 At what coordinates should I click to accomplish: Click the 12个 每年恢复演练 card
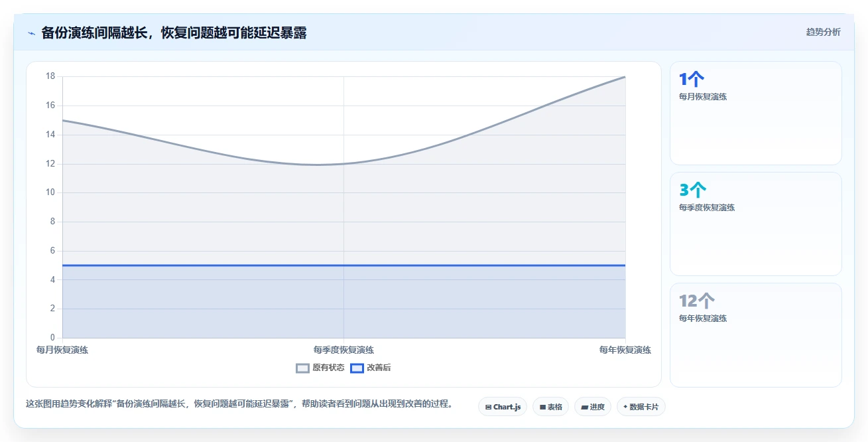coord(755,335)
